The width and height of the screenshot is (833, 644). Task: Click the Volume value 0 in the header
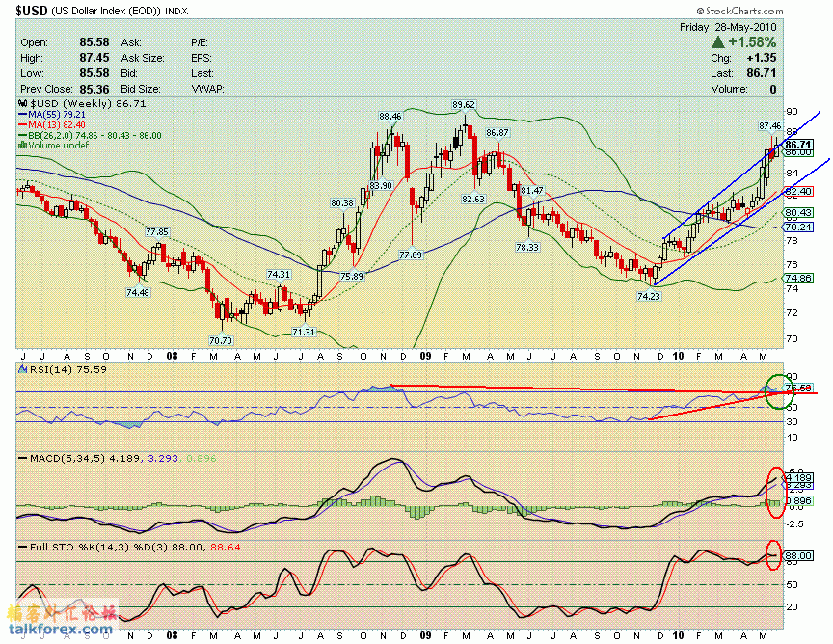pos(773,89)
